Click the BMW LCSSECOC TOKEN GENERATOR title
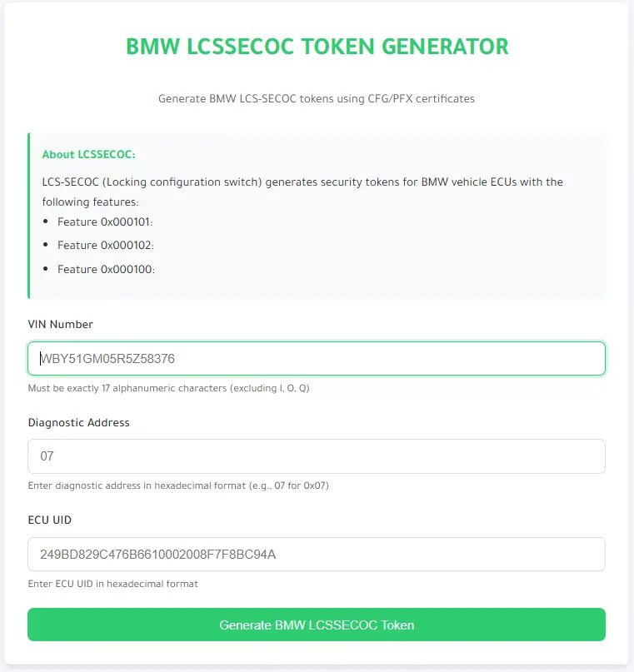 click(x=317, y=47)
